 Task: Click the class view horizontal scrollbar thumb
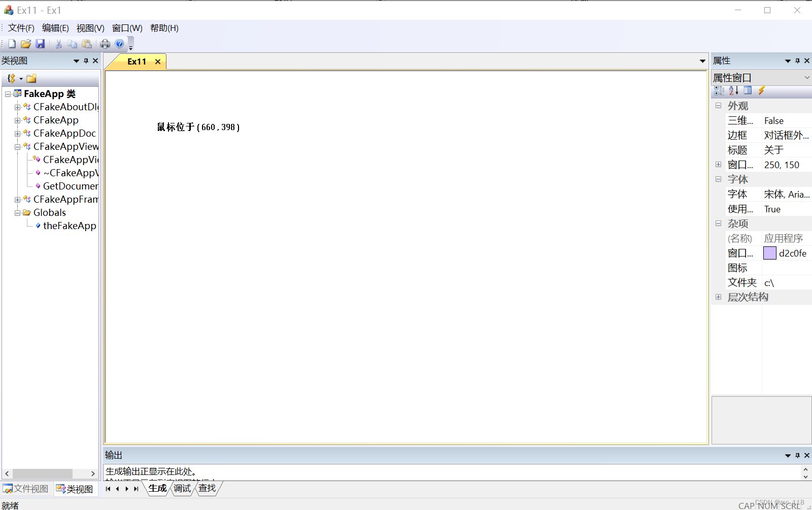43,473
